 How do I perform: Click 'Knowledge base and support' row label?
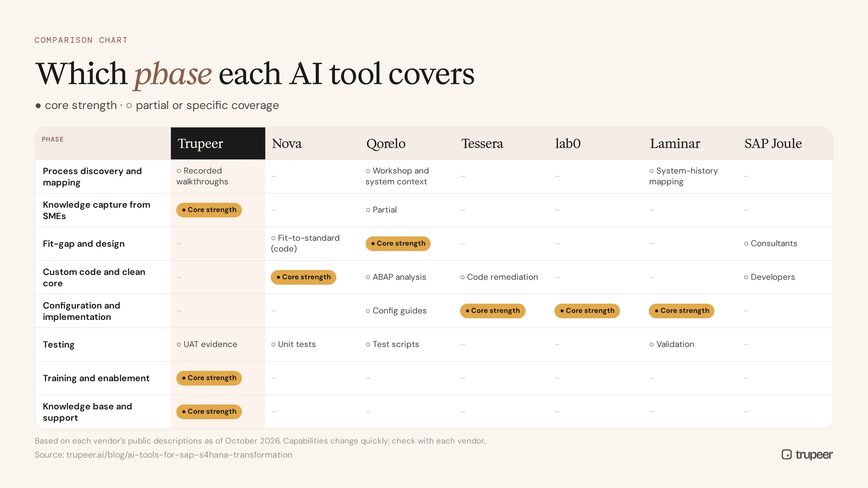coord(87,412)
